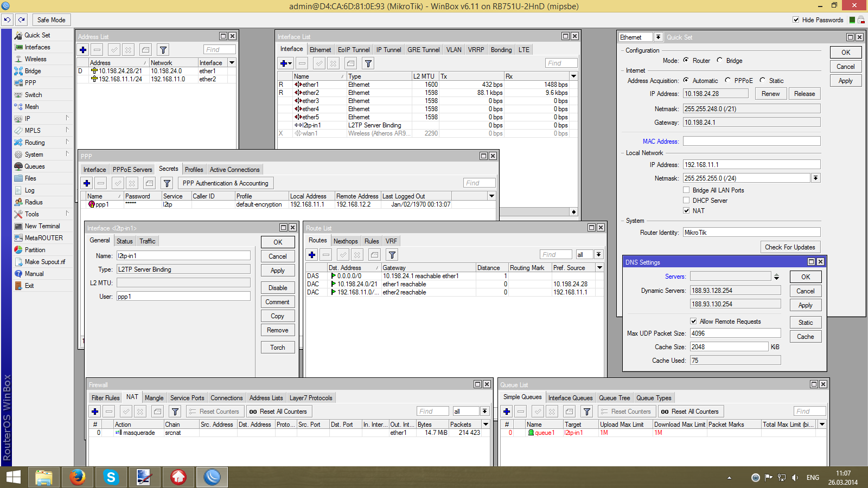Open Queues from the left sidebar

tap(34, 166)
